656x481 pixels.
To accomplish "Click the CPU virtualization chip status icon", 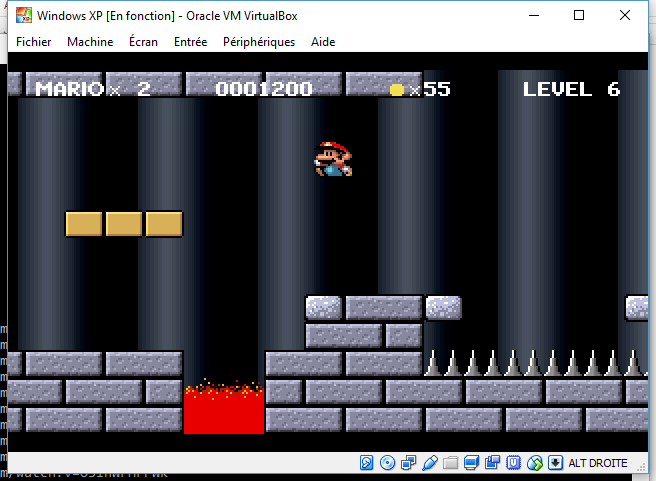I will coord(513,463).
